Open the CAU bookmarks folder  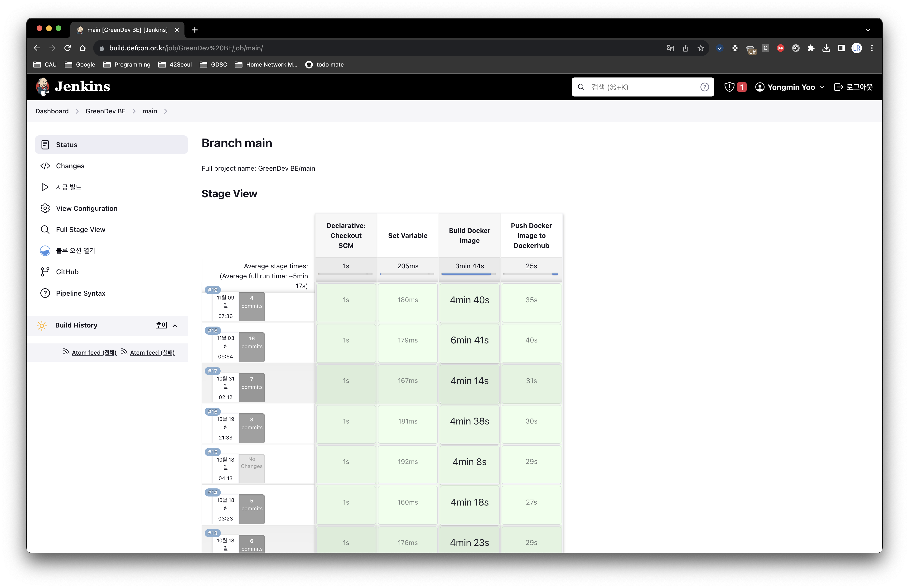[x=45, y=64]
